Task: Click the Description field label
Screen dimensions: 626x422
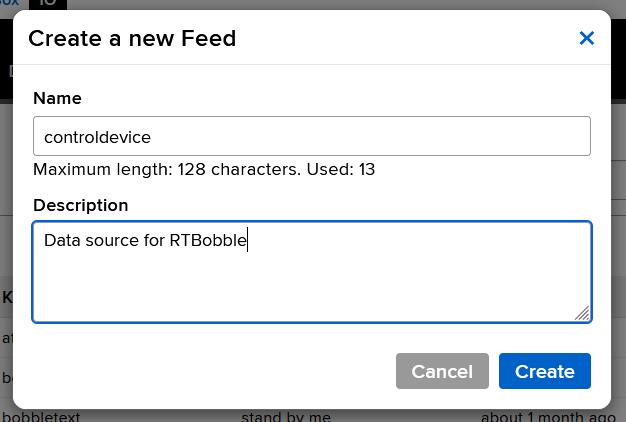Action: click(x=80, y=205)
